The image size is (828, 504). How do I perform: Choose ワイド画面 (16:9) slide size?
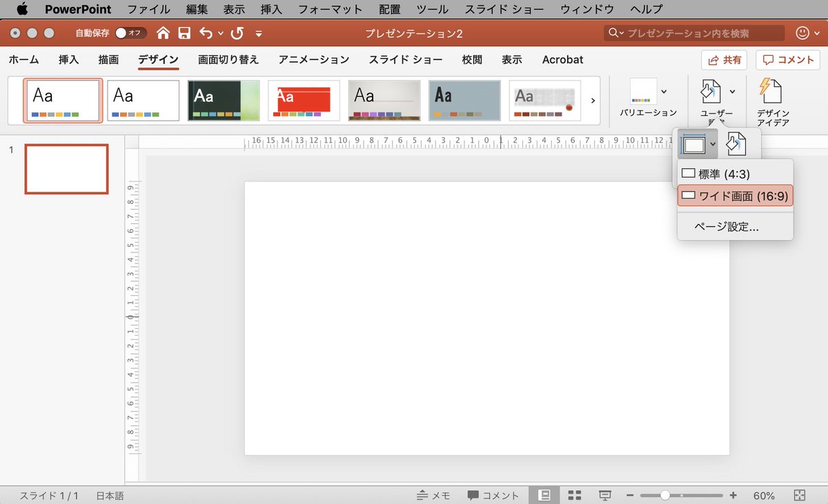pos(735,196)
